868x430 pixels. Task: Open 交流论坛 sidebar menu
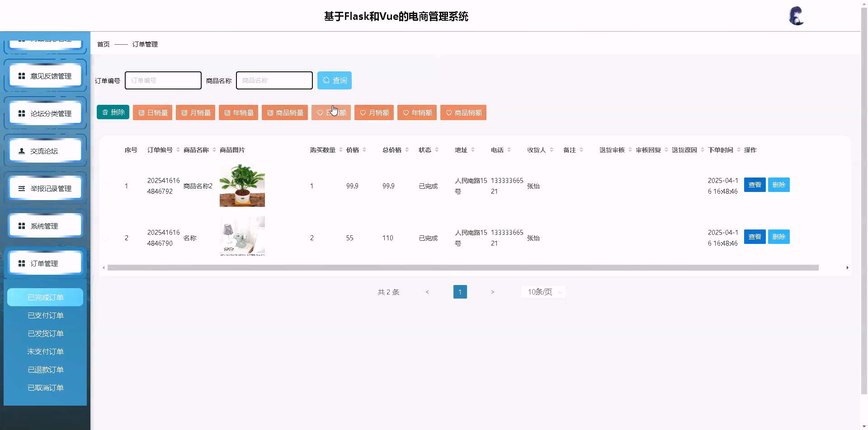(45, 151)
